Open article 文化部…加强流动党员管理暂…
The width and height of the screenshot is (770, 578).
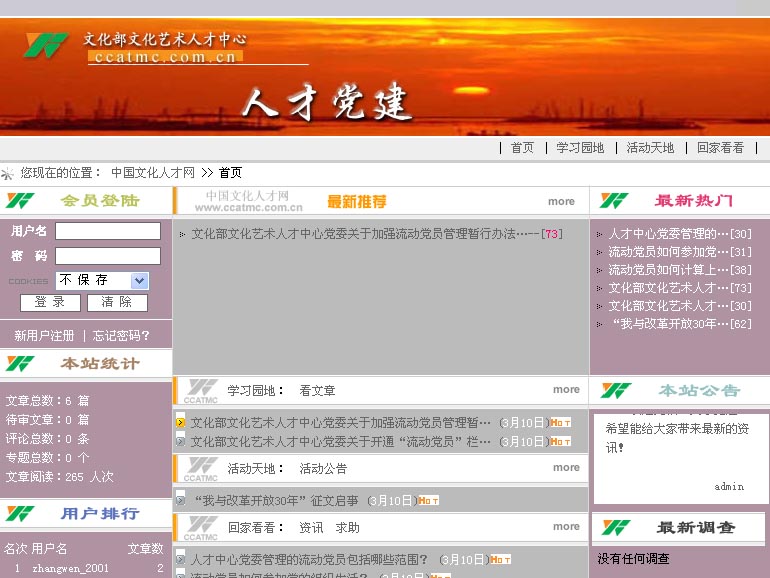pos(340,423)
